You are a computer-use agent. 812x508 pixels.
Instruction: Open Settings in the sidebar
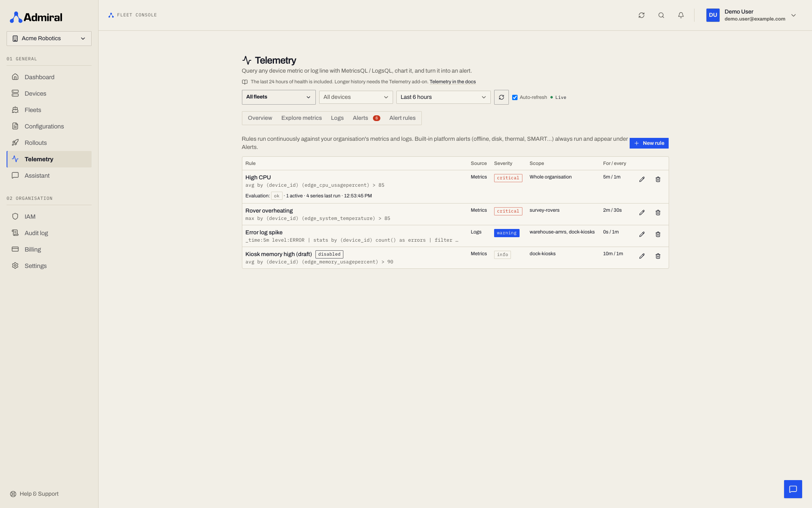pyautogui.click(x=49, y=266)
